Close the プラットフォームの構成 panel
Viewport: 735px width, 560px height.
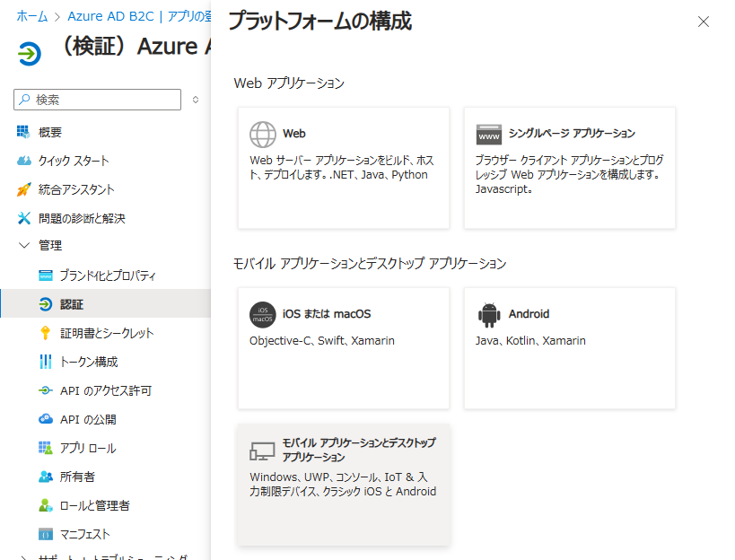pos(703,22)
